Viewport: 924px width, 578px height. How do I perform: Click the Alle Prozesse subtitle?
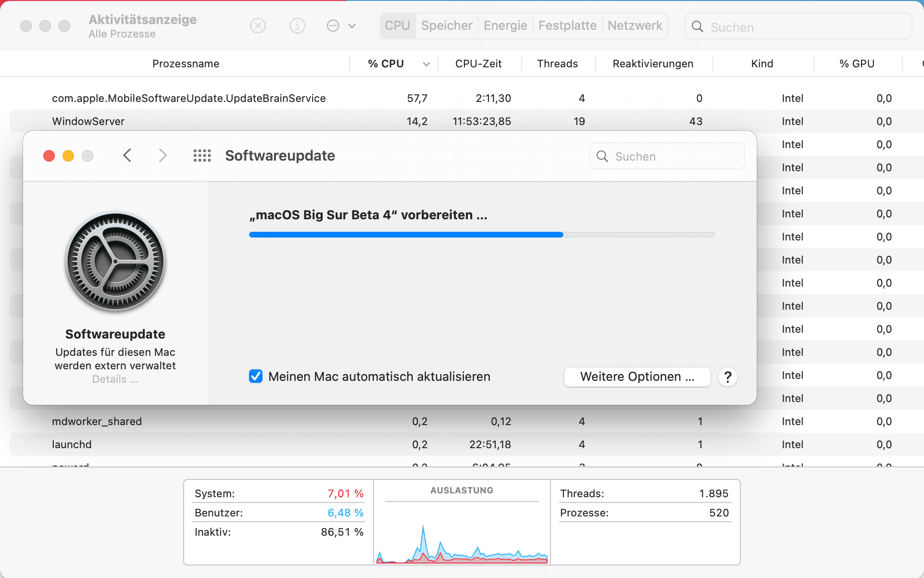[122, 34]
